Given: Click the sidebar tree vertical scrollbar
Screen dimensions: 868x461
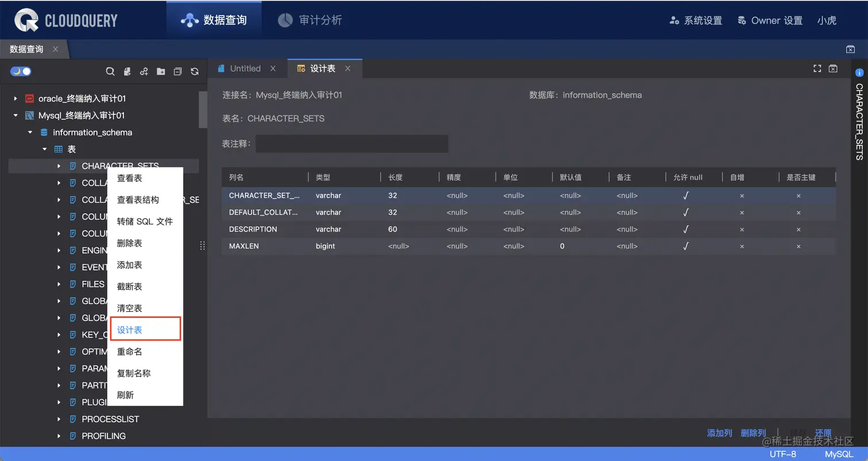Looking at the screenshot, I should coord(203,109).
